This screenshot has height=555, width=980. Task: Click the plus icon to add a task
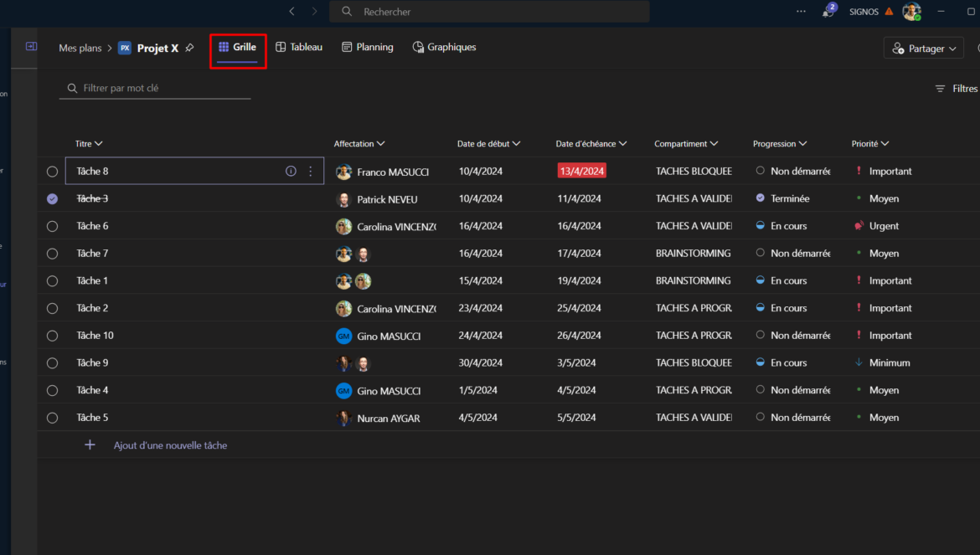click(90, 445)
